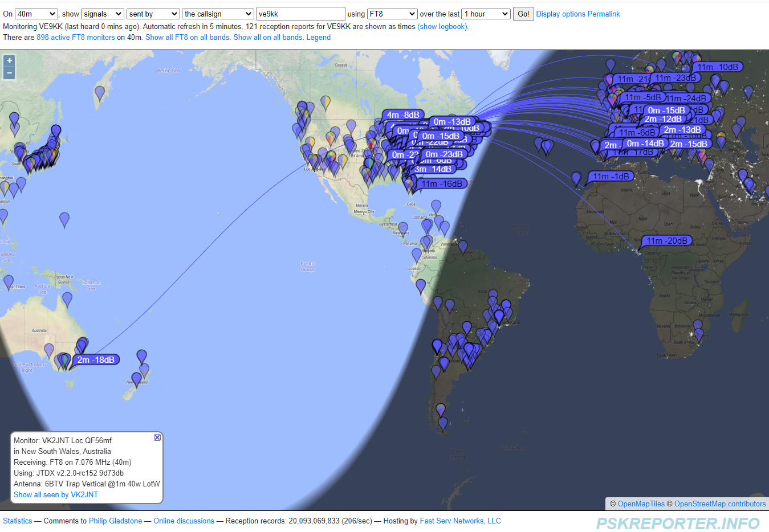Select the '11m -10dB' label at top right
The image size is (769, 532).
[x=718, y=67]
